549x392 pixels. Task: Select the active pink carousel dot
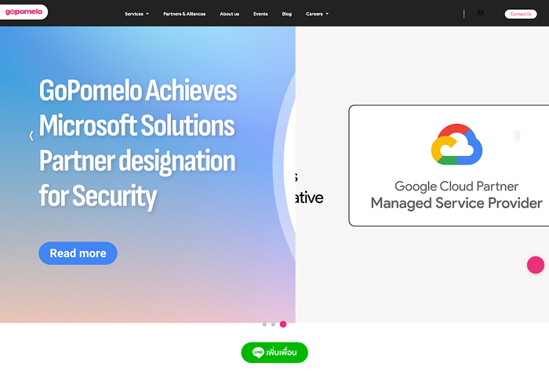click(x=283, y=324)
